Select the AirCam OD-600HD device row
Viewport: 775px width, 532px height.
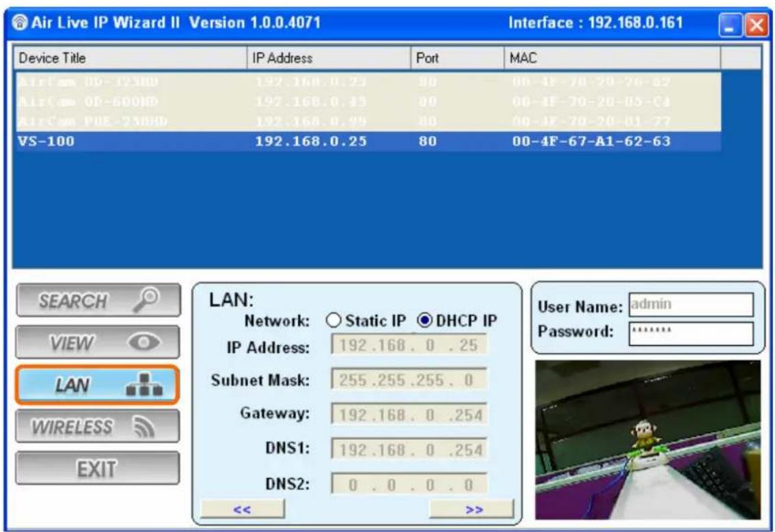pos(368,102)
